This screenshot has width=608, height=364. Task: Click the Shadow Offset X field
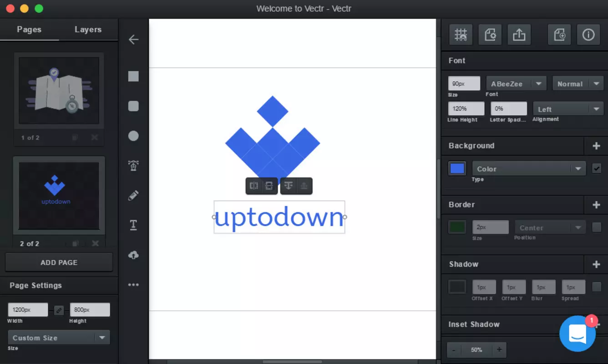coord(484,287)
